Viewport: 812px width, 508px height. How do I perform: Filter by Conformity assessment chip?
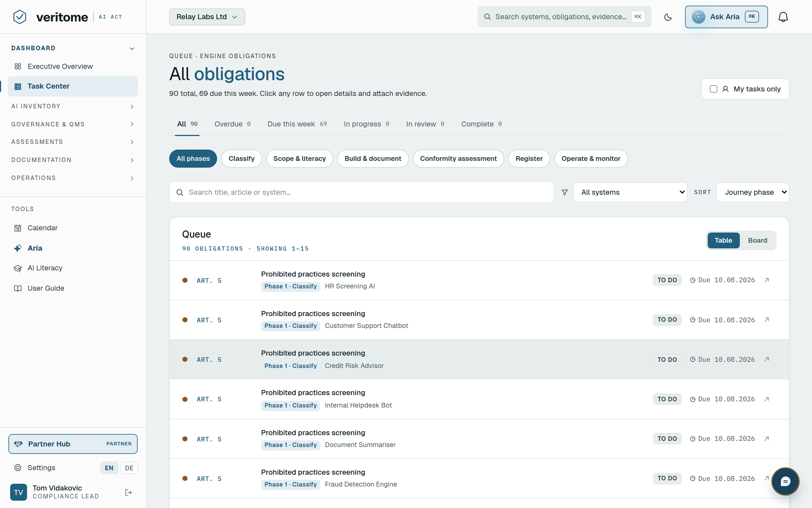pos(458,159)
